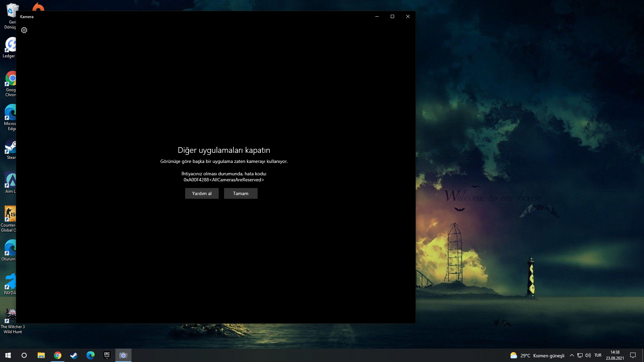Screen dimensions: 644x362
Task: Expand hidden system tray icons
Action: click(x=572, y=355)
